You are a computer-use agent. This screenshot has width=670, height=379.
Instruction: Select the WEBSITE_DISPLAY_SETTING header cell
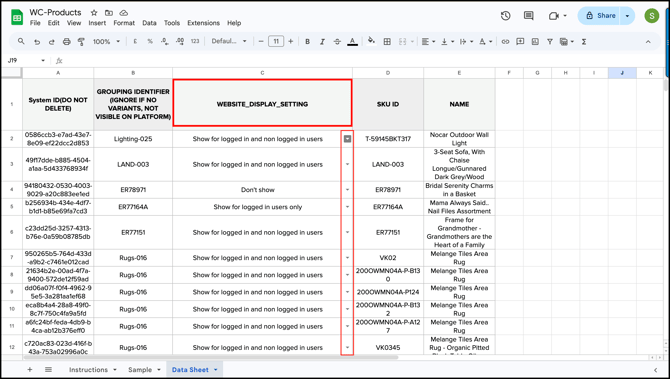click(262, 104)
